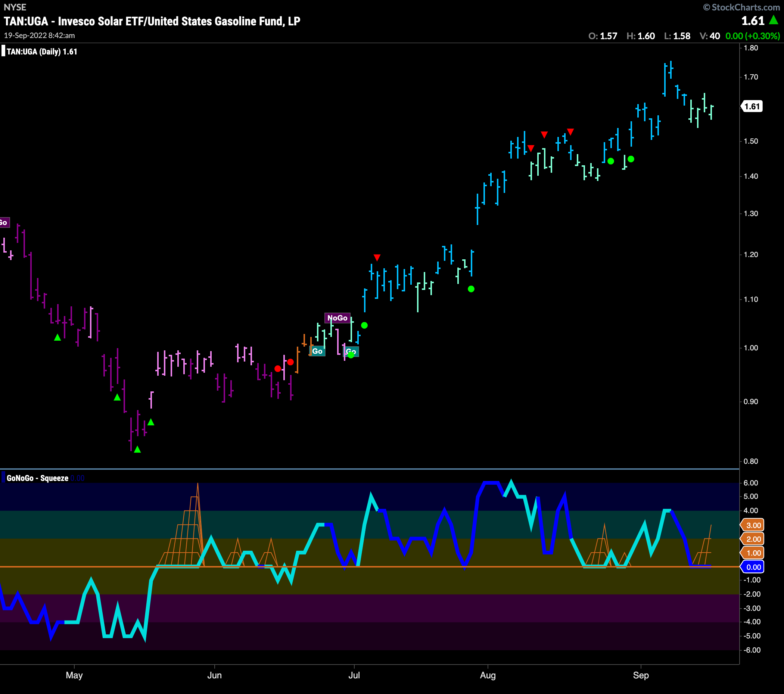
Task: Click the green change 0.00 (+0.30%)
Action: point(753,36)
